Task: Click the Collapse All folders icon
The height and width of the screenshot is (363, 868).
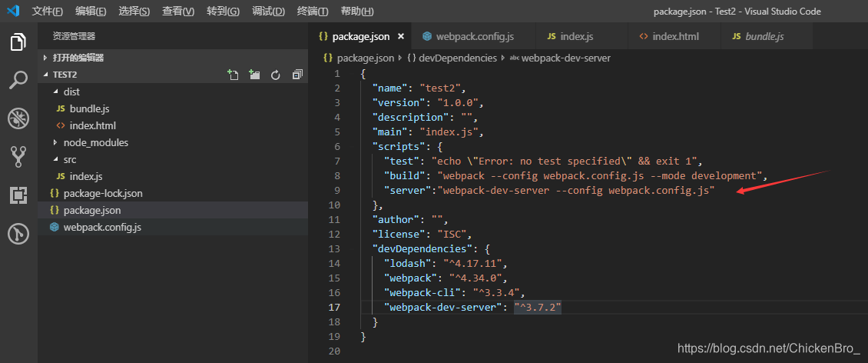Action: tap(297, 75)
